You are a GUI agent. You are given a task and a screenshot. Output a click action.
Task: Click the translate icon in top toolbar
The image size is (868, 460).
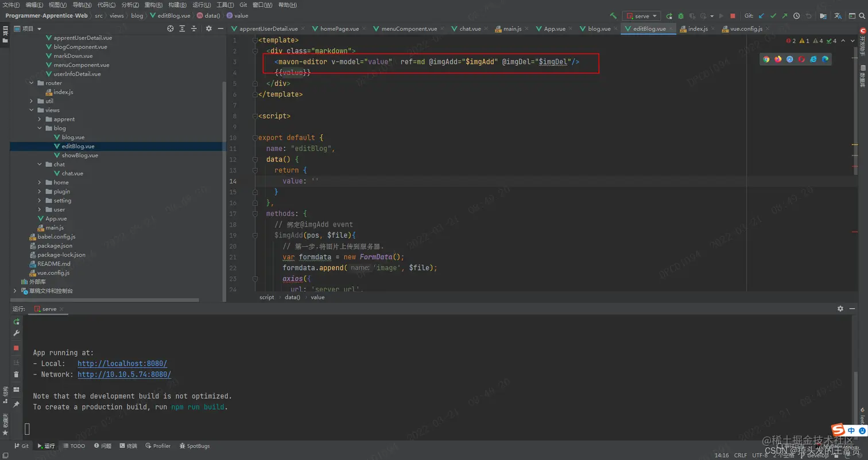(838, 16)
